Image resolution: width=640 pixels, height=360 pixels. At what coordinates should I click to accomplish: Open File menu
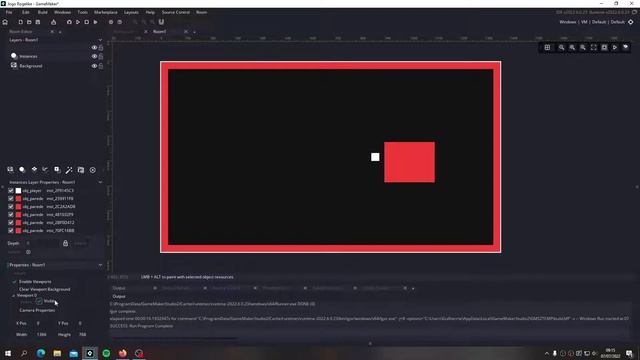pos(9,12)
